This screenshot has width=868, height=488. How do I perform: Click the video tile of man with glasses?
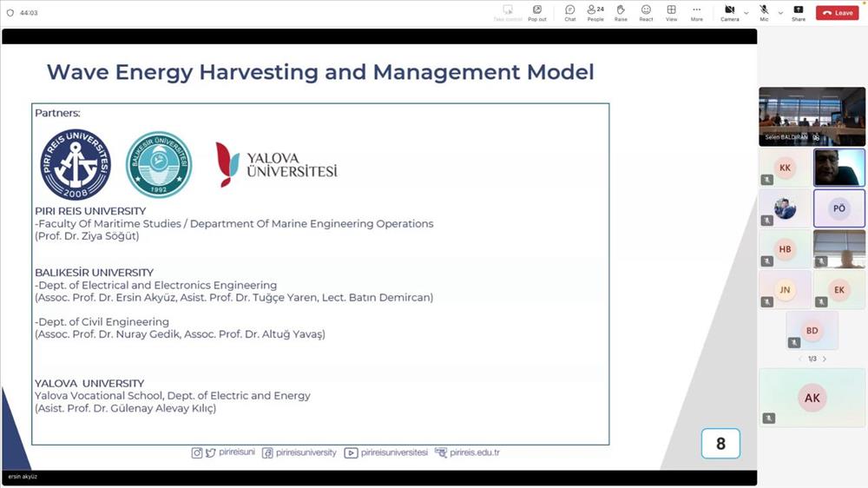point(839,168)
